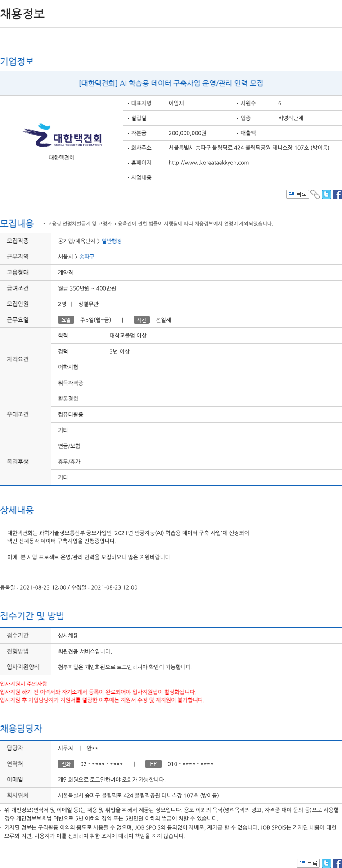Screen dimensions: 342x868
Task: Click Facebook icon below the disclaimer notice
Action: pyautogui.click(x=337, y=863)
